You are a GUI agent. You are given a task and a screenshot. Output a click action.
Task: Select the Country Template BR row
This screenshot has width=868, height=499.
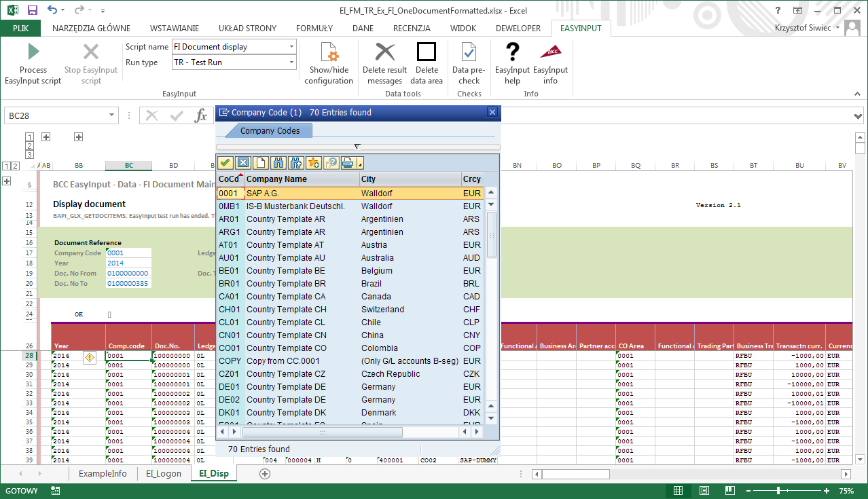pos(286,284)
